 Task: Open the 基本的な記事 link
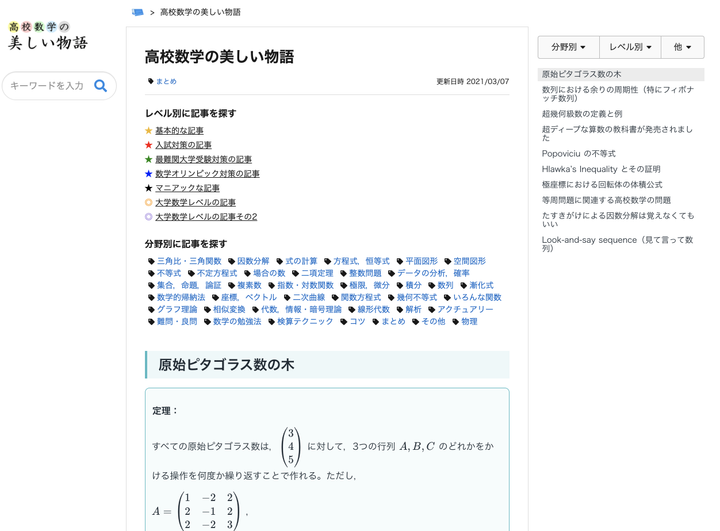179,131
